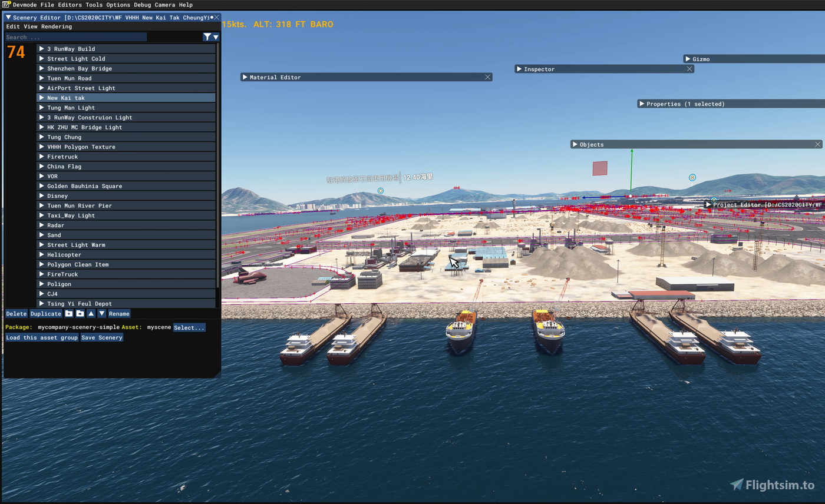Viewport: 825px width, 504px height.
Task: Expand the Gizmo panel
Action: tap(687, 58)
